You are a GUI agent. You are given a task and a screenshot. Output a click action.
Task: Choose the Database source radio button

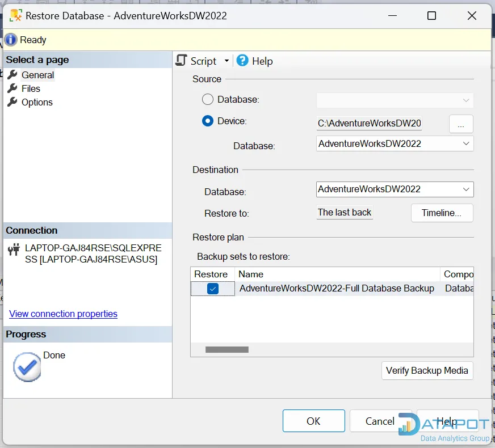(x=207, y=99)
